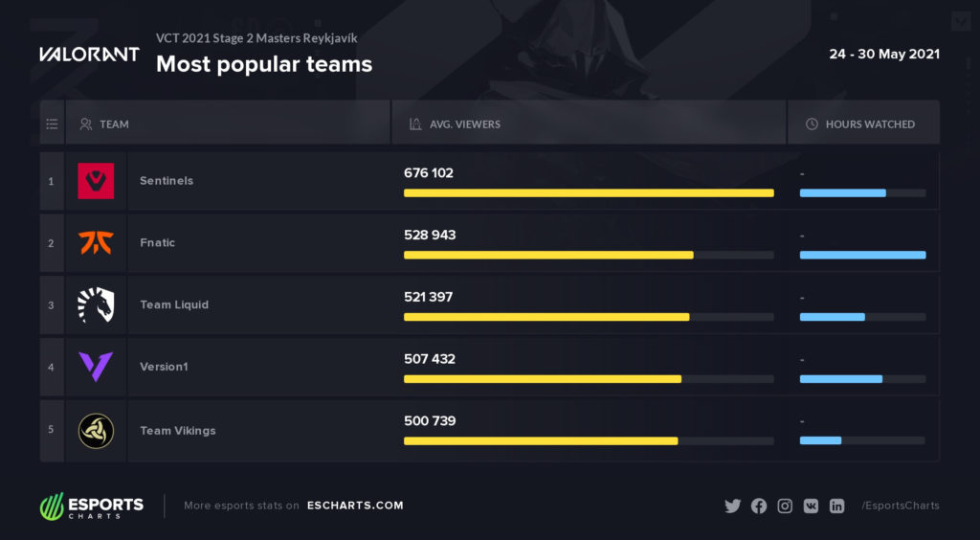Open the LinkedIn social icon
The image size is (980, 540).
836,506
